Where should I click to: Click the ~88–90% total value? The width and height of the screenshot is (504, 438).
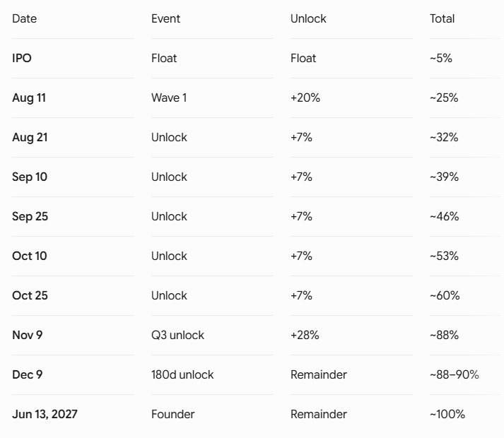[455, 374]
